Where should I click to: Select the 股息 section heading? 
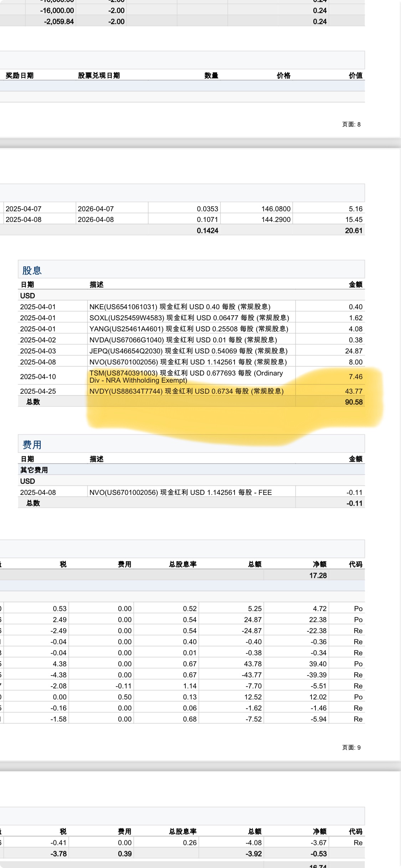(32, 270)
